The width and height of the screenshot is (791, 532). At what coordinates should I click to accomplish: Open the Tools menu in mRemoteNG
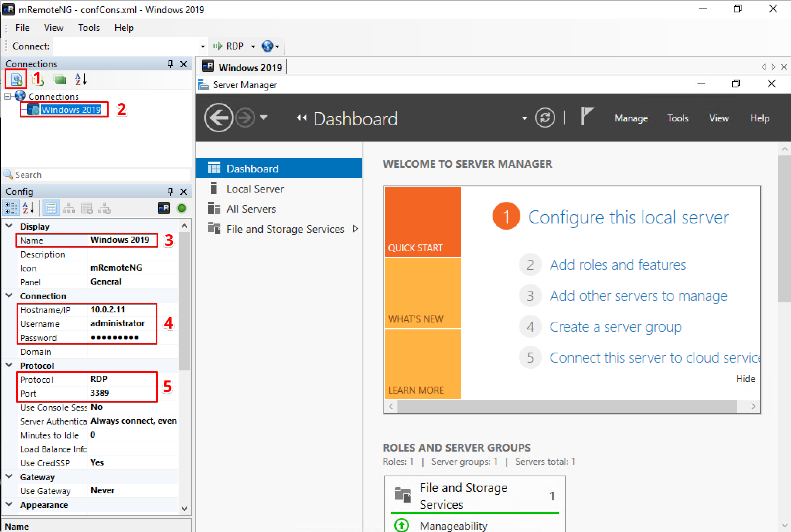click(89, 28)
